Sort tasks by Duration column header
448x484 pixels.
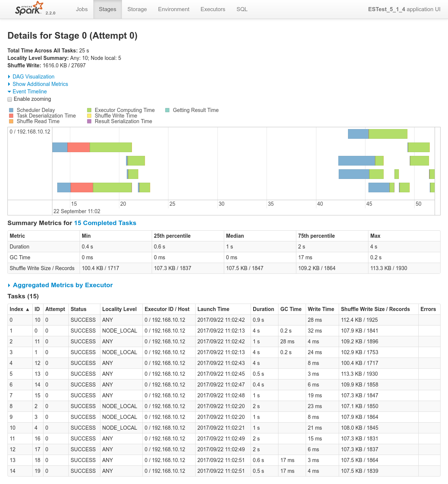click(x=263, y=309)
